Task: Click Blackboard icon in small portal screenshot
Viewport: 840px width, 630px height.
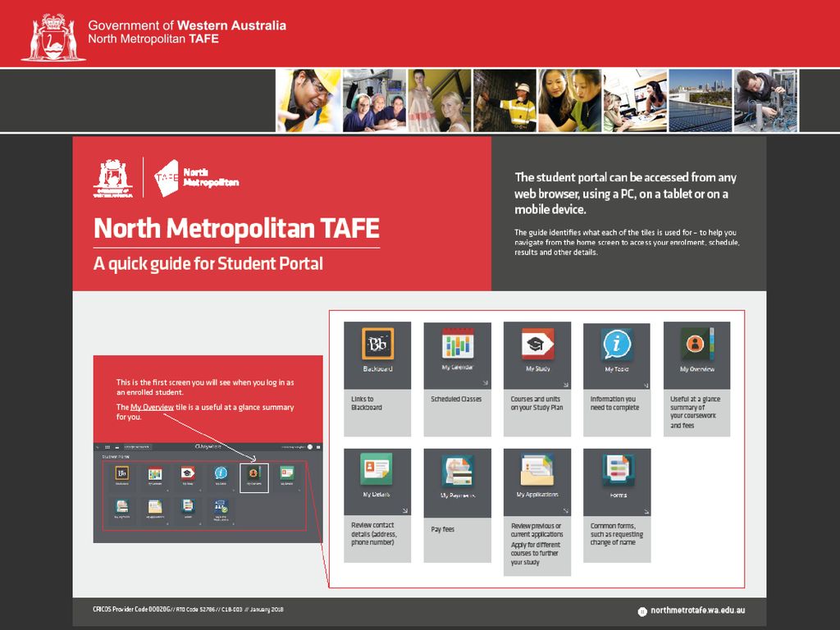Action: (x=122, y=473)
